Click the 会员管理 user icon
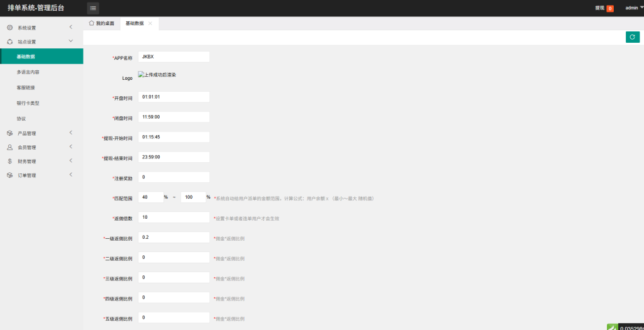 tap(9, 147)
